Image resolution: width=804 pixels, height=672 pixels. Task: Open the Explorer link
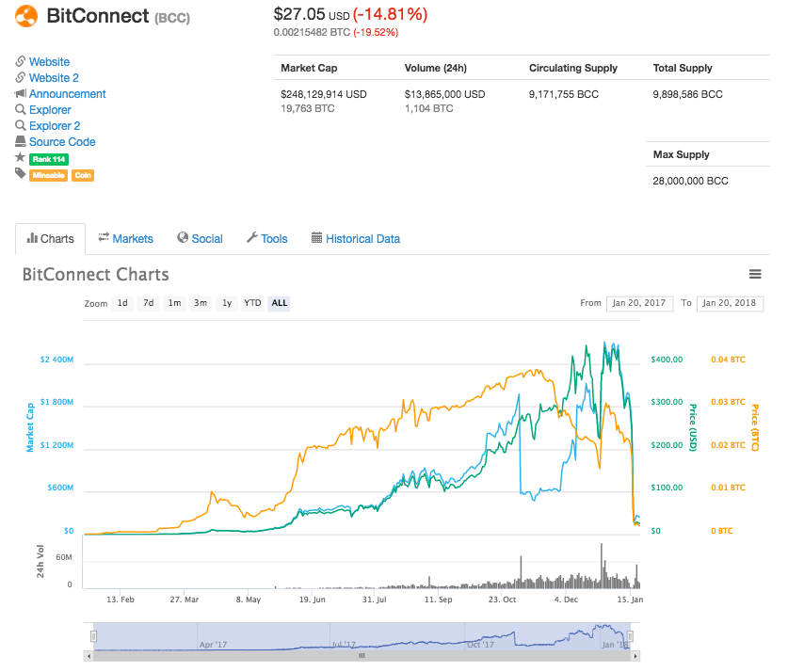[x=50, y=110]
